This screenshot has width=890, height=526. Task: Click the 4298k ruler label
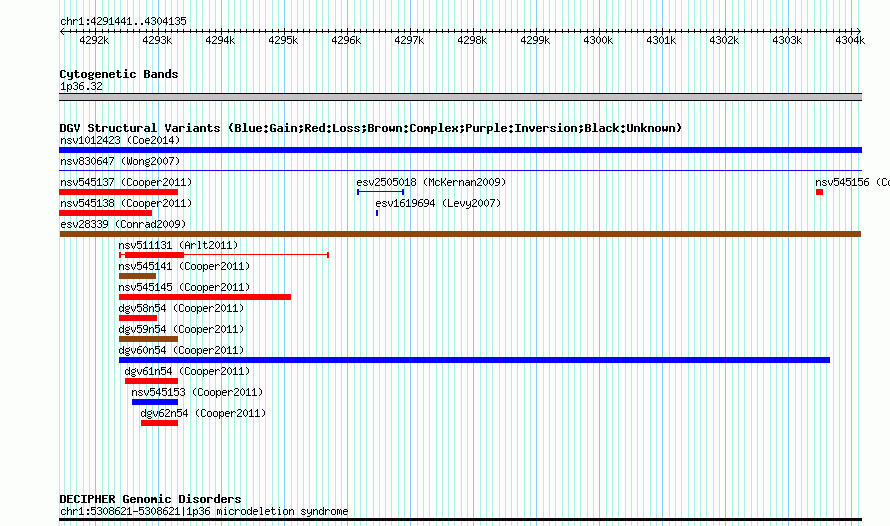(472, 40)
